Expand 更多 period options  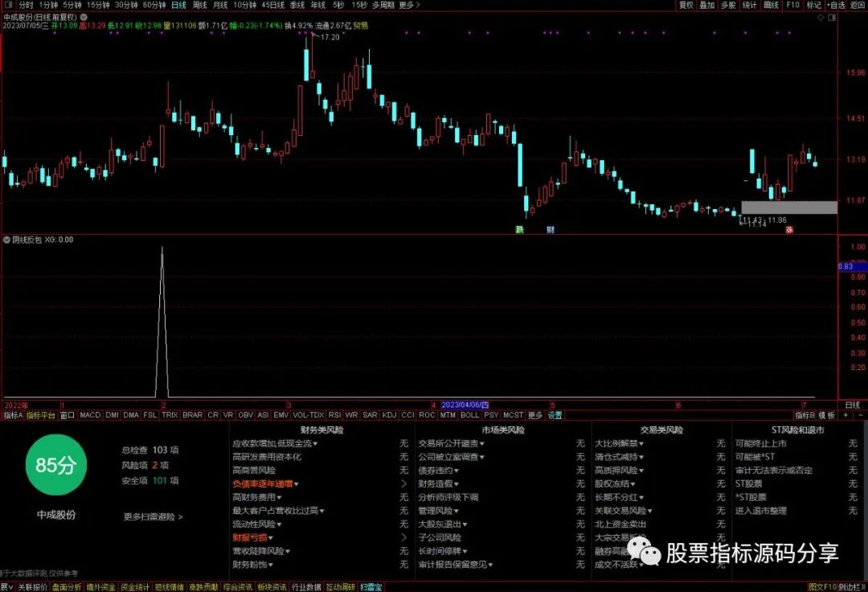410,5
